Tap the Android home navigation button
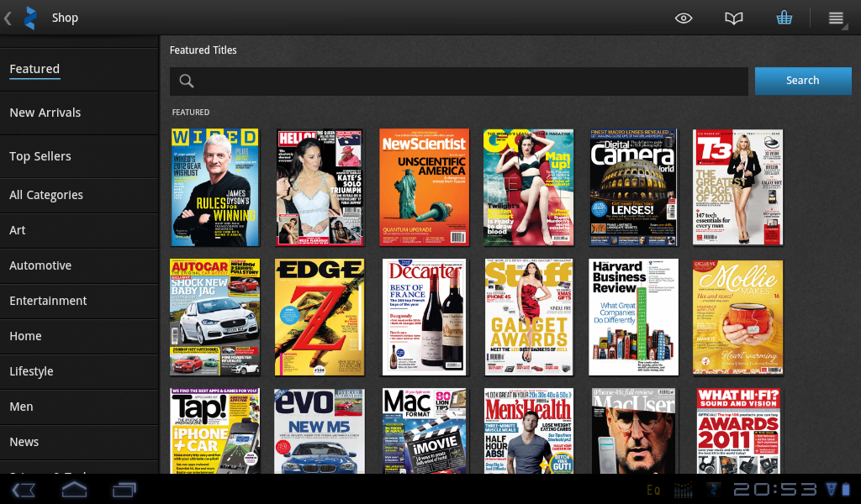 click(74, 489)
